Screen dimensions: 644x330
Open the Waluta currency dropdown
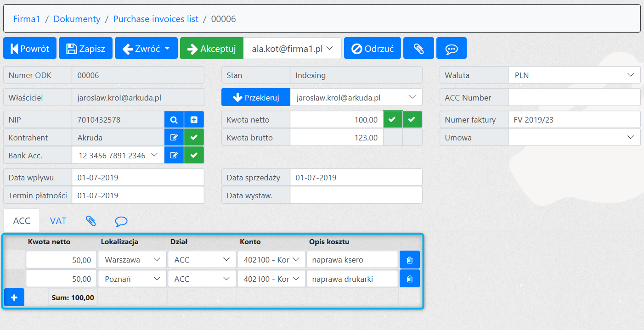pos(574,75)
